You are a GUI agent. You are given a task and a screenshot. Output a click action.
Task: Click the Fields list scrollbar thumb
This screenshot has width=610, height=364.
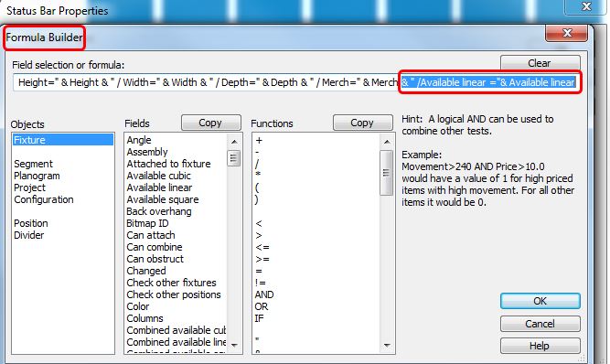[234, 158]
